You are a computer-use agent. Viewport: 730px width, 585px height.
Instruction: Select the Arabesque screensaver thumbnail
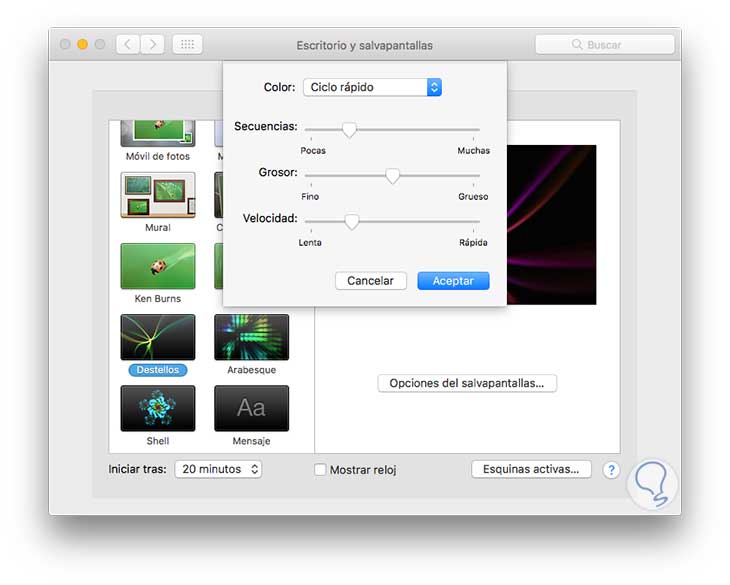251,337
